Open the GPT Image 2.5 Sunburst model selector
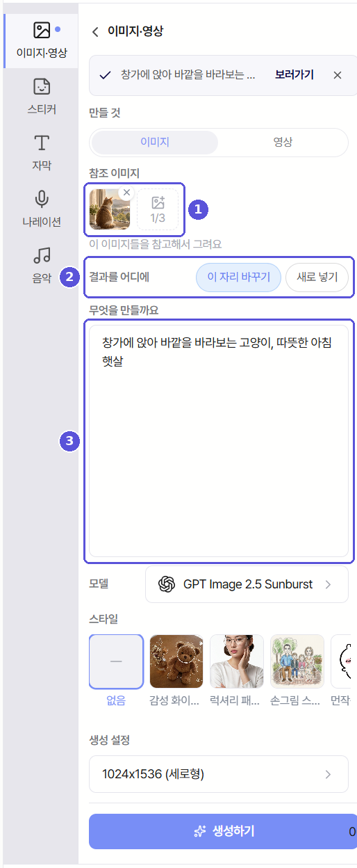This screenshot has height=868, width=357. click(247, 584)
